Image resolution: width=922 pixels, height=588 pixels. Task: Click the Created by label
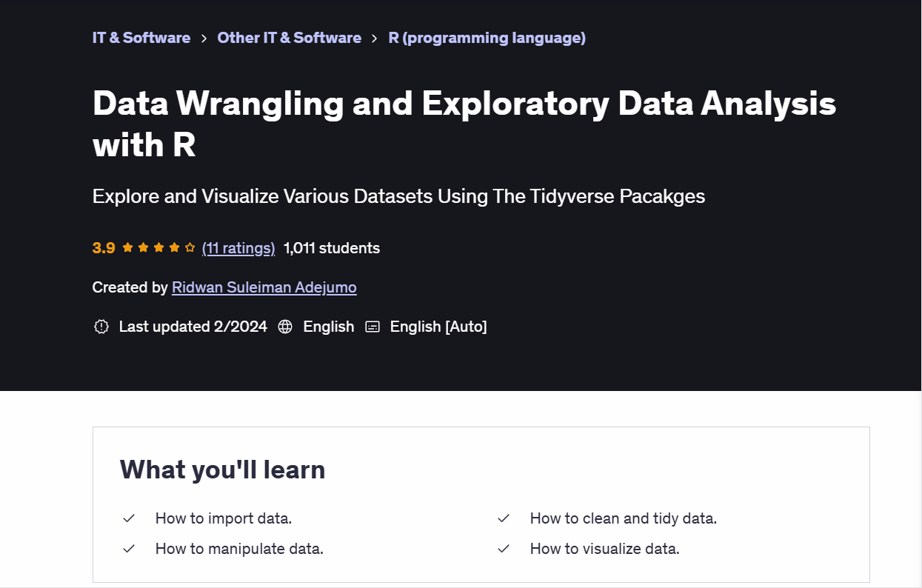130,287
